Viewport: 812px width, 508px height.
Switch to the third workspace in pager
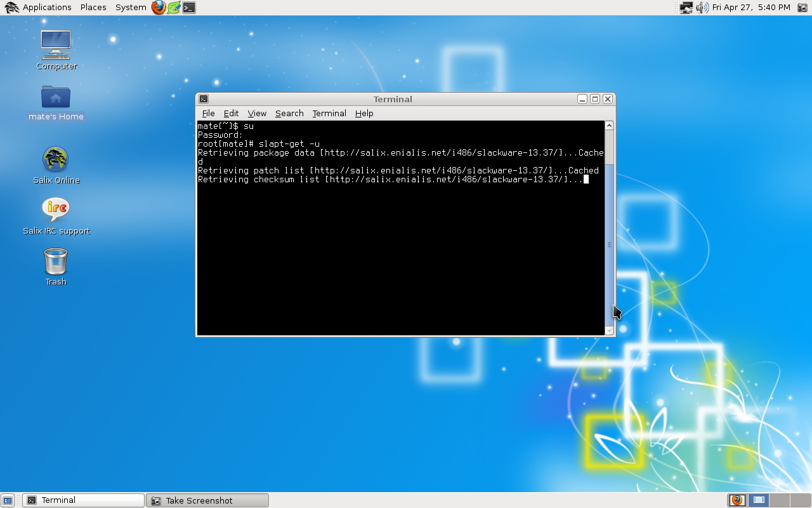pos(780,500)
